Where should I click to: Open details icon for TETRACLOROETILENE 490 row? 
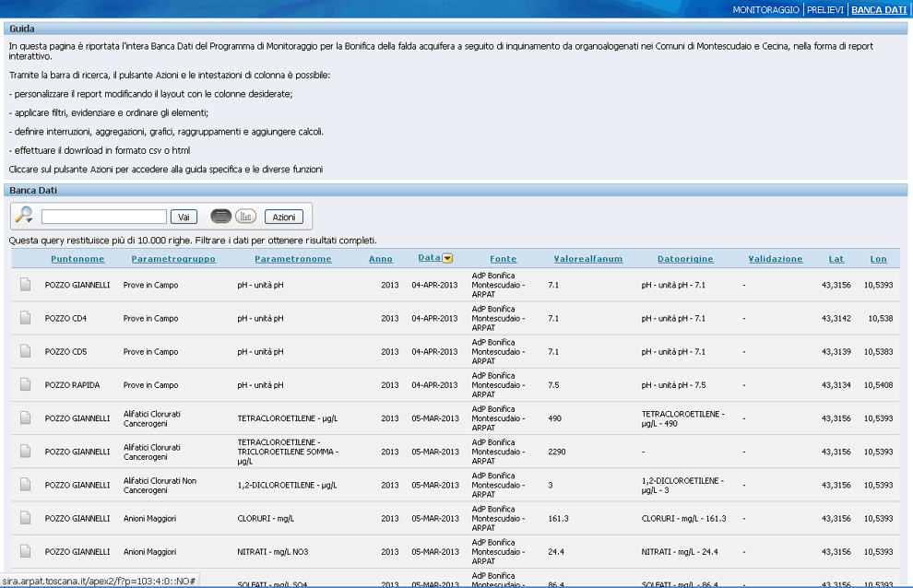26,417
